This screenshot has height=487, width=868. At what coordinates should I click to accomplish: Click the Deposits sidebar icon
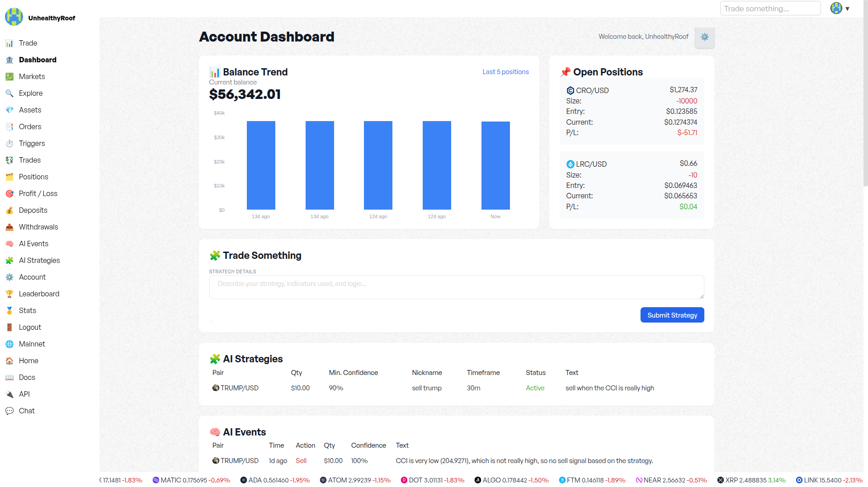(9, 210)
